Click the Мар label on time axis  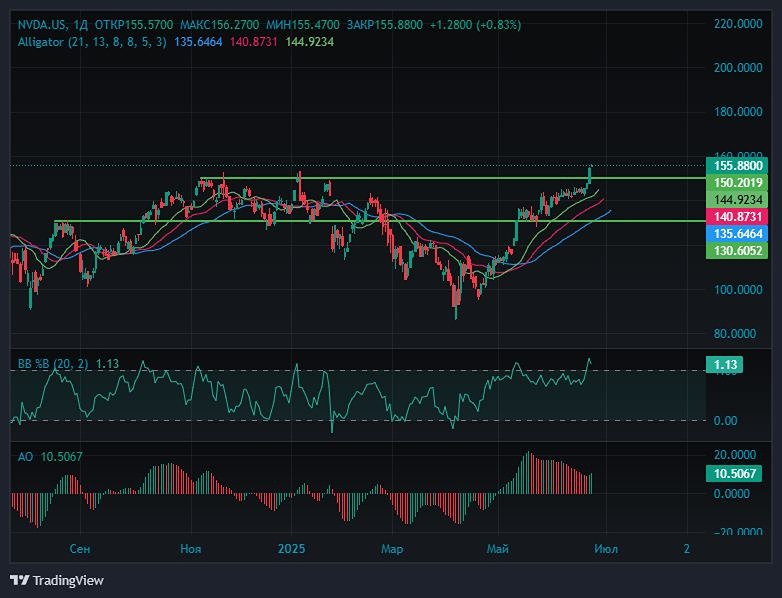tap(392, 549)
